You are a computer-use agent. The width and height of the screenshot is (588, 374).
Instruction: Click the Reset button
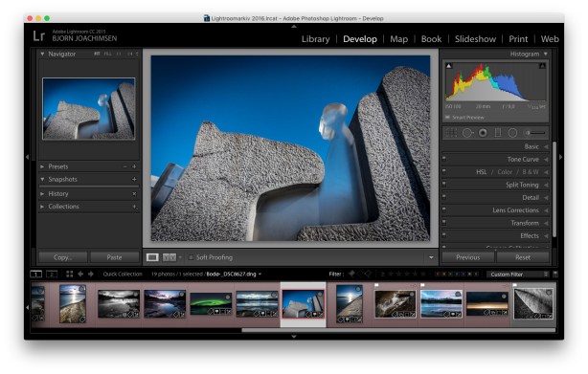(x=523, y=257)
